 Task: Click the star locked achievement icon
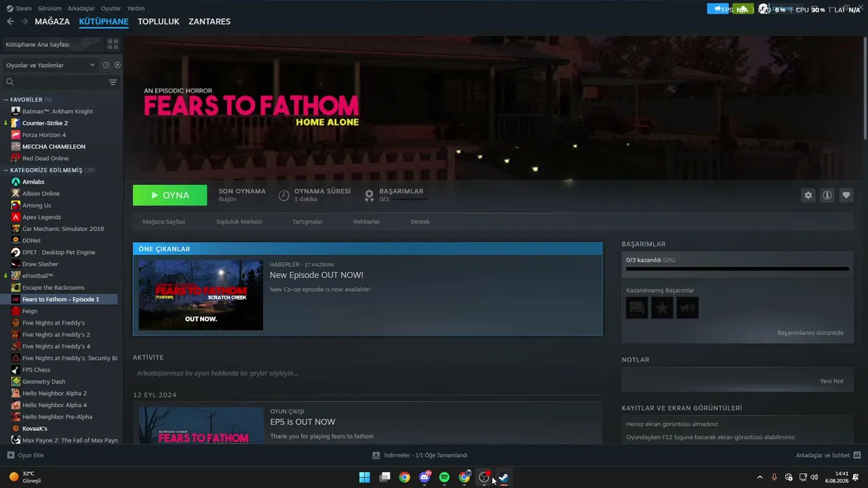pos(662,308)
